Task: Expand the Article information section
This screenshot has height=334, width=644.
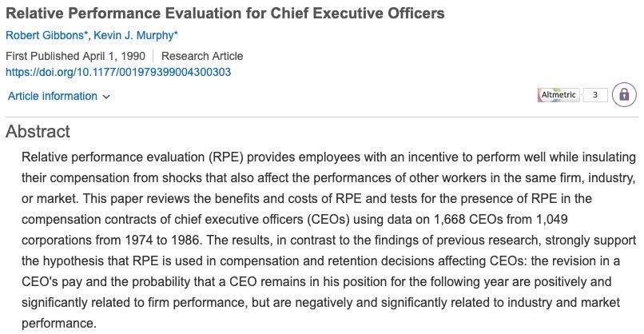Action: pyautogui.click(x=52, y=97)
